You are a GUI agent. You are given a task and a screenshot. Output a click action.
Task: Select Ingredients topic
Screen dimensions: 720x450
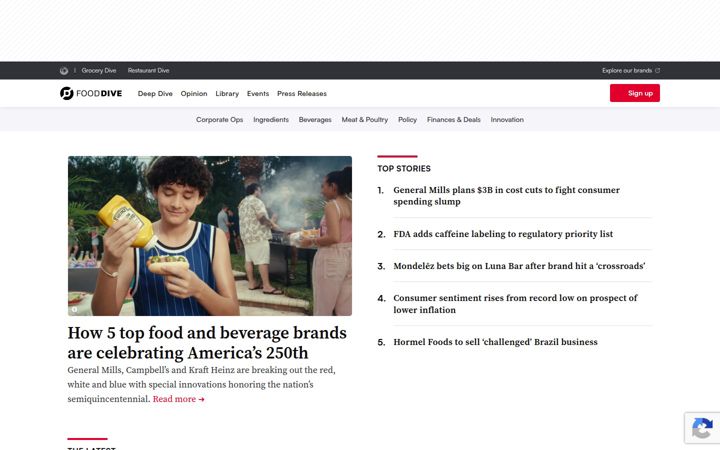pos(271,120)
